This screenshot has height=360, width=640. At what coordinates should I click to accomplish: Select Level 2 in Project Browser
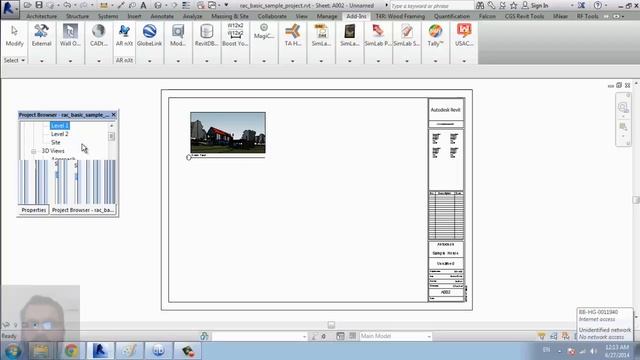click(60, 134)
